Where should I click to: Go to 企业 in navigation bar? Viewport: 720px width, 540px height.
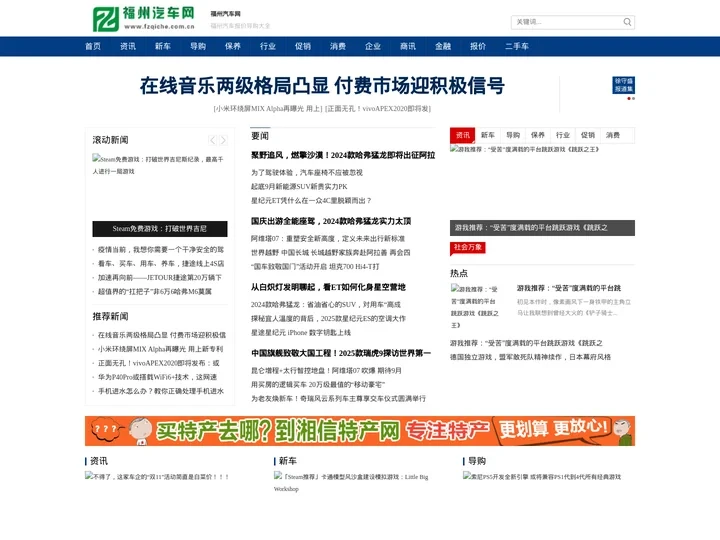coord(372,46)
